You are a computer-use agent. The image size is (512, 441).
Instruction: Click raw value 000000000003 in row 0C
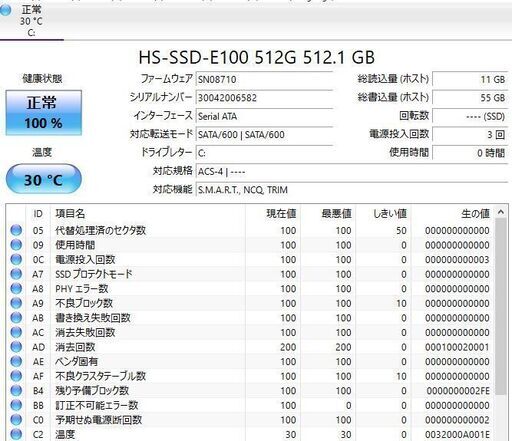[457, 259]
